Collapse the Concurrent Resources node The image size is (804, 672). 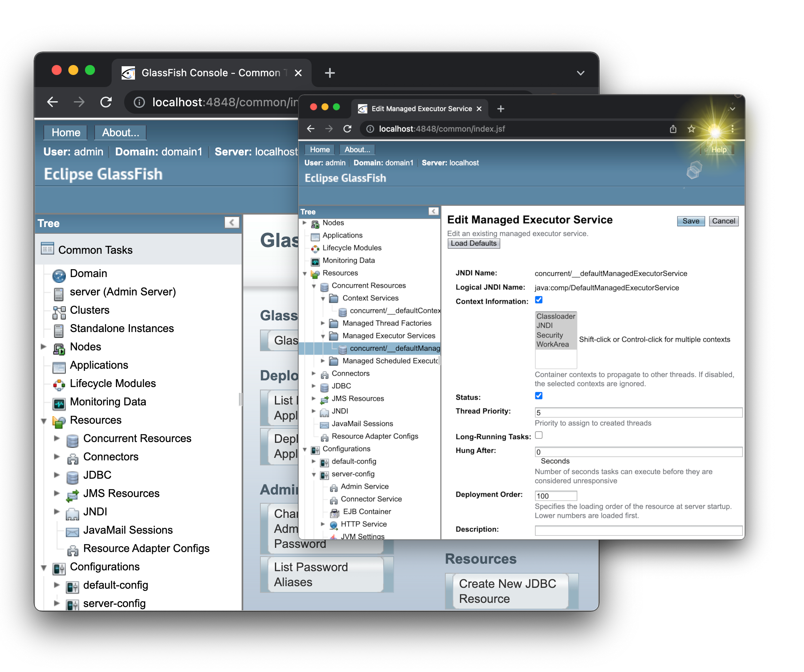click(x=314, y=286)
